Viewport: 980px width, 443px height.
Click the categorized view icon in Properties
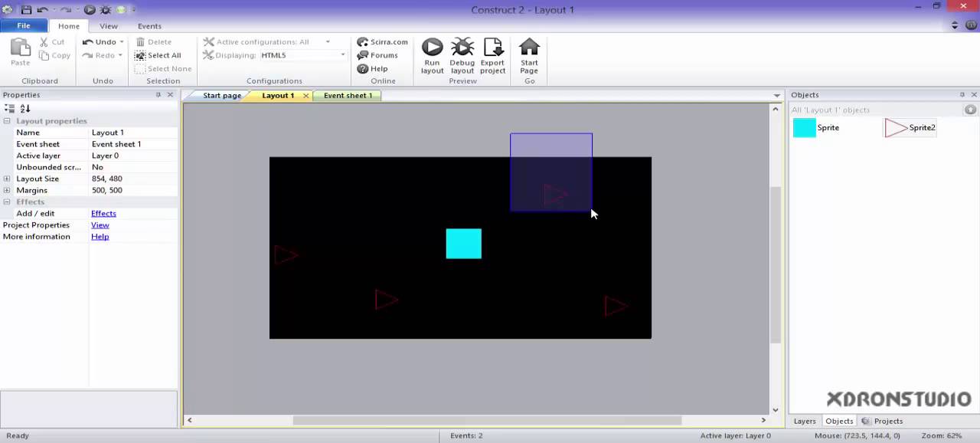click(x=10, y=109)
